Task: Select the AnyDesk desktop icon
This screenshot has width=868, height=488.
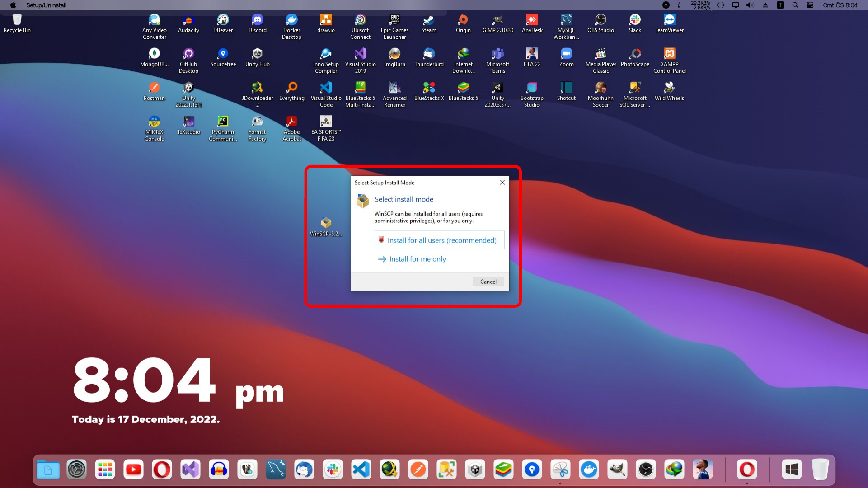Action: pos(532,23)
